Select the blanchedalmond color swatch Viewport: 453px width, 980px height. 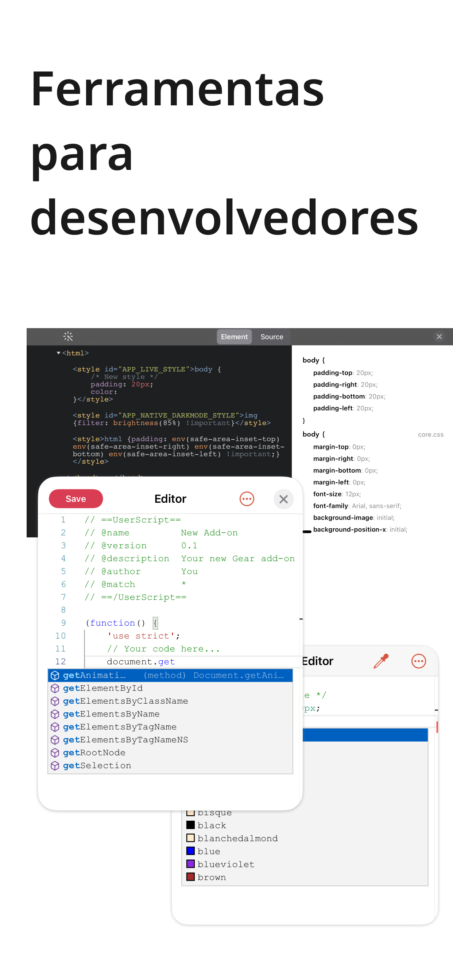pos(190,838)
